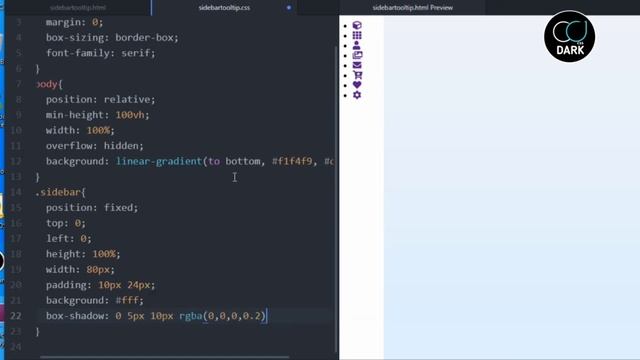Click the 'linear-gradient' function text
The image size is (640, 360).
coord(159,161)
